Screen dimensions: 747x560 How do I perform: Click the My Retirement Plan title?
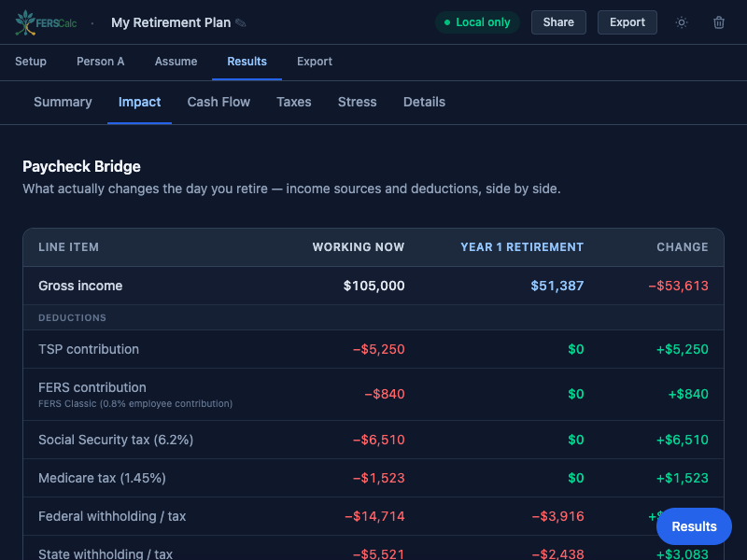pos(171,22)
